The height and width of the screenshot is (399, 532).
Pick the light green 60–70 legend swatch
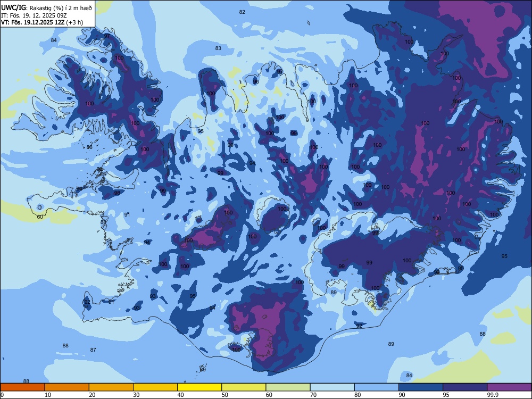[x=288, y=387]
